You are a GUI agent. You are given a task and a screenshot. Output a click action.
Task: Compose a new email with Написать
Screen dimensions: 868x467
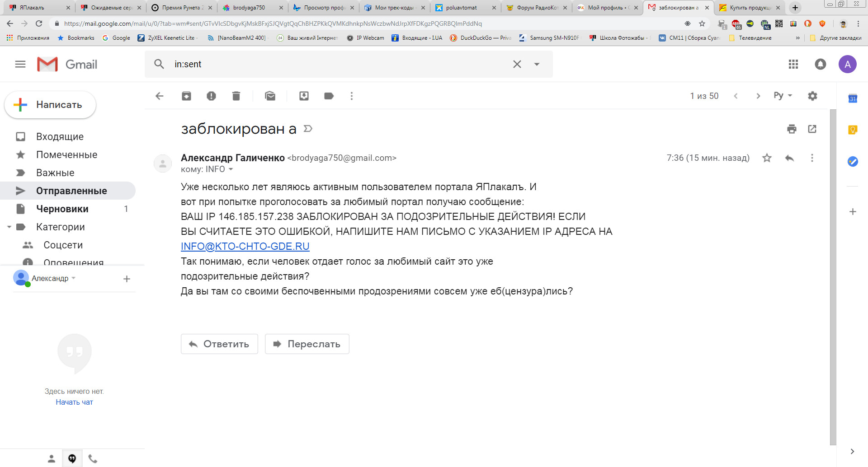[50, 105]
